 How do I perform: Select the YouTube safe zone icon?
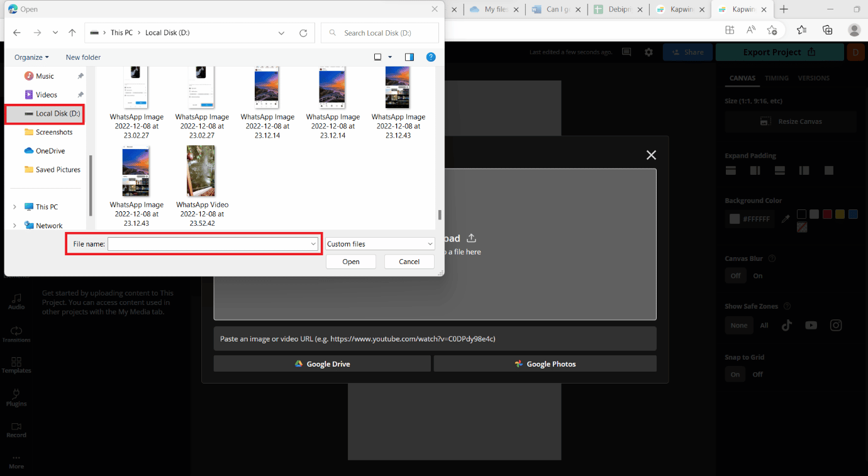811,325
